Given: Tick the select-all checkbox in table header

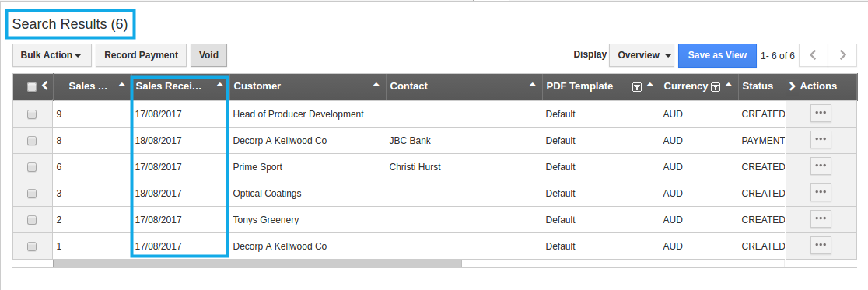Looking at the screenshot, I should tap(32, 87).
